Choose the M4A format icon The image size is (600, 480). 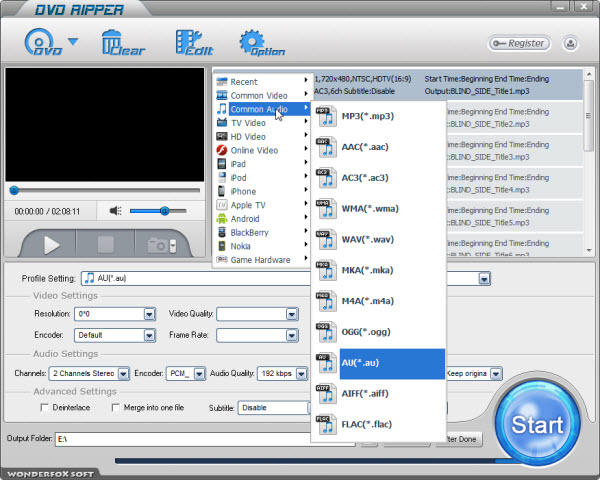pos(326,301)
